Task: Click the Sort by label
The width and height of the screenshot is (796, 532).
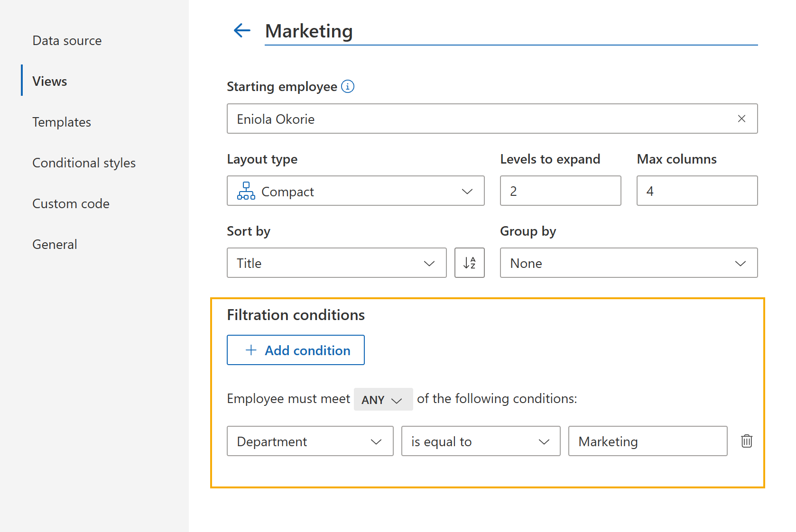Action: coord(249,231)
